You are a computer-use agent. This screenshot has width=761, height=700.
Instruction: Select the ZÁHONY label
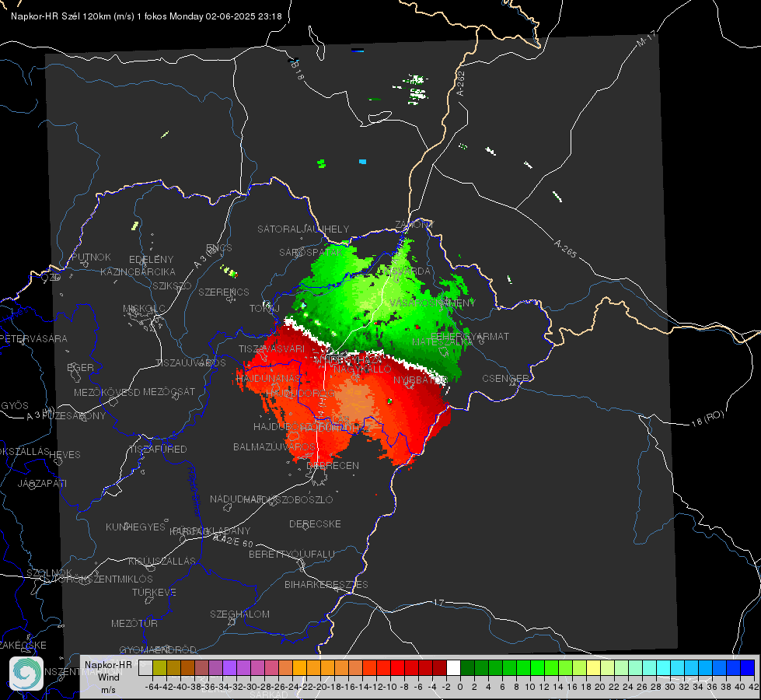pos(414,225)
